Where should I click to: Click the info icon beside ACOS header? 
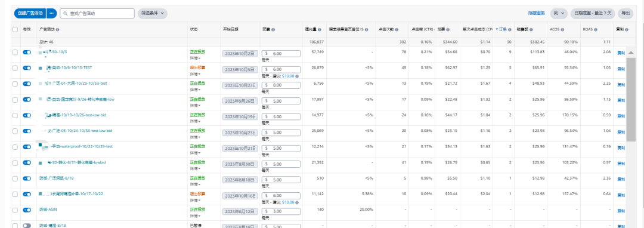[562, 30]
